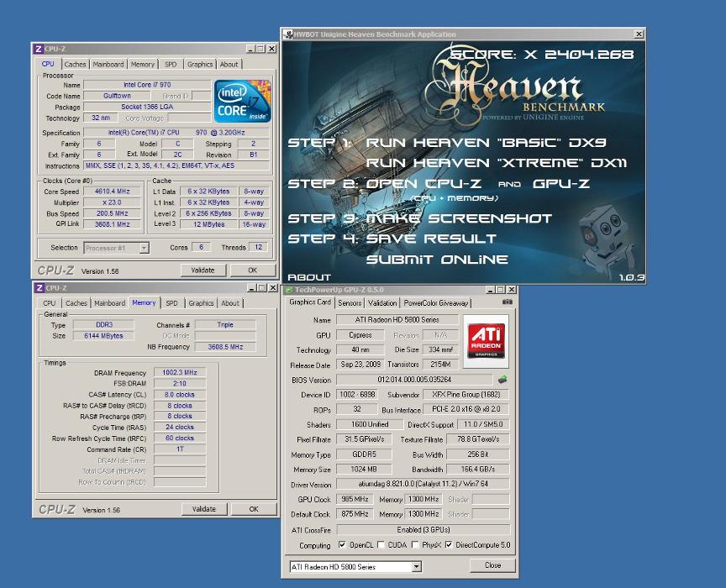Toggle the DirectCompute 5.0 checkbox
This screenshot has height=588, width=726.
[449, 545]
